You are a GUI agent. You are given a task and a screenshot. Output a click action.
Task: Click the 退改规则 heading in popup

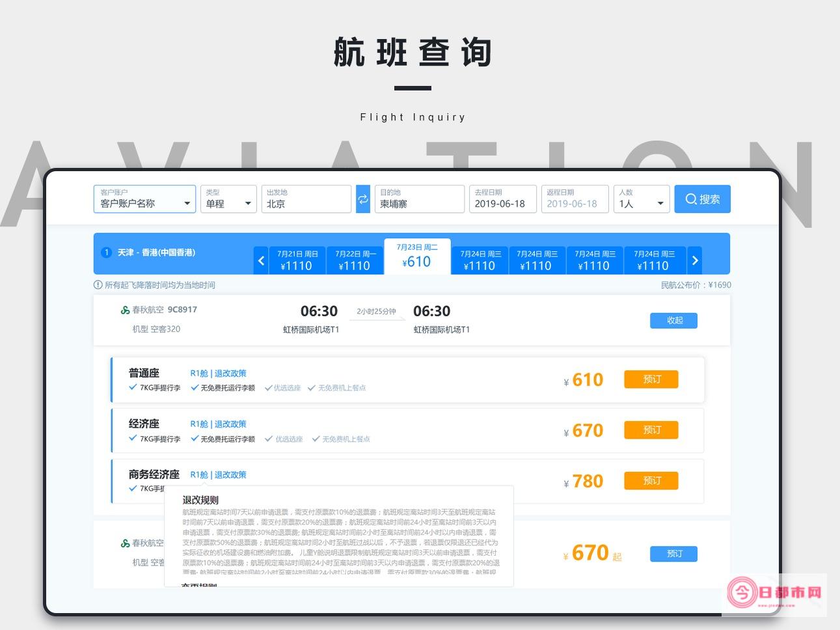pos(200,500)
